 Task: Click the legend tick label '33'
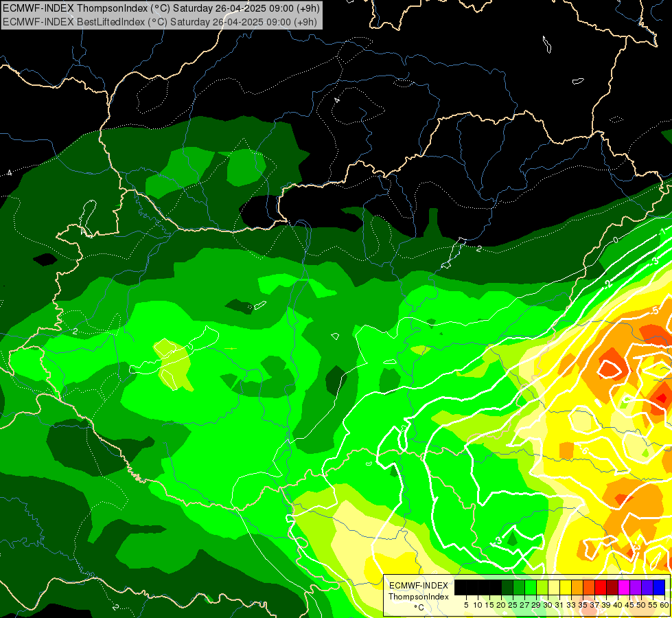click(x=571, y=605)
